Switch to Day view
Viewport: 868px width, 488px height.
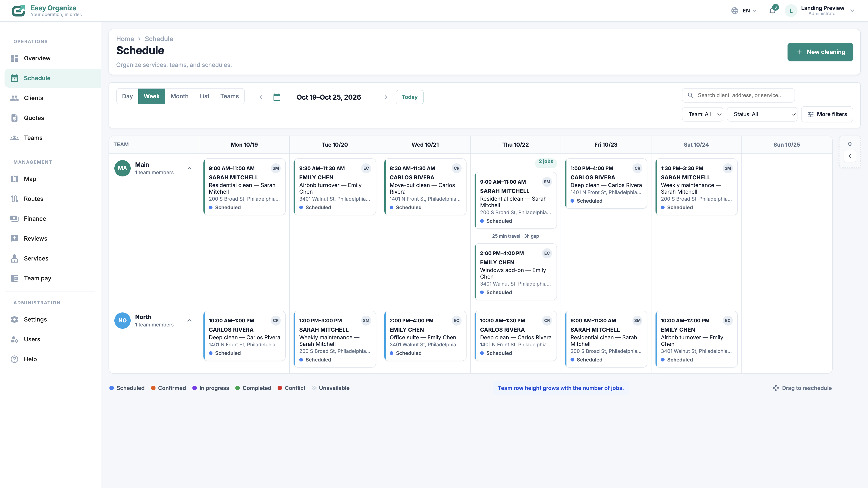pyautogui.click(x=127, y=96)
